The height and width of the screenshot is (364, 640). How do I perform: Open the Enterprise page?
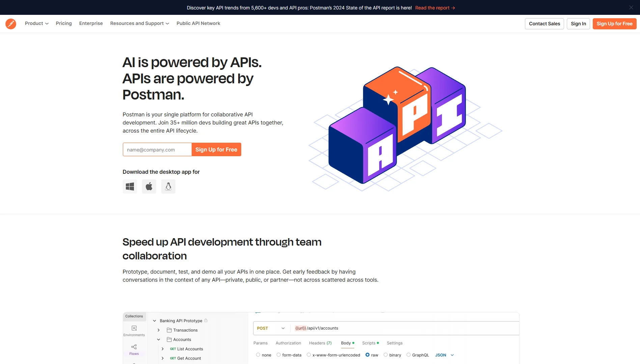(91, 23)
